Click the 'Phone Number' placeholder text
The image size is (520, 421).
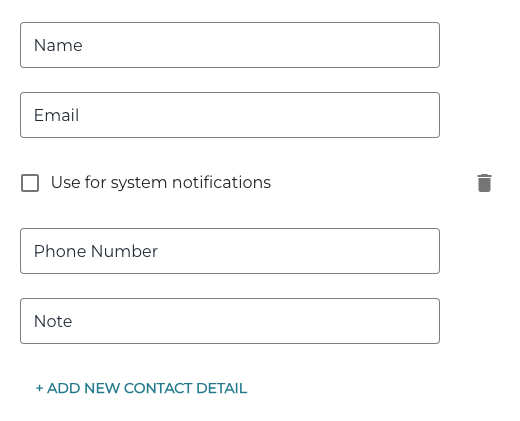(96, 251)
